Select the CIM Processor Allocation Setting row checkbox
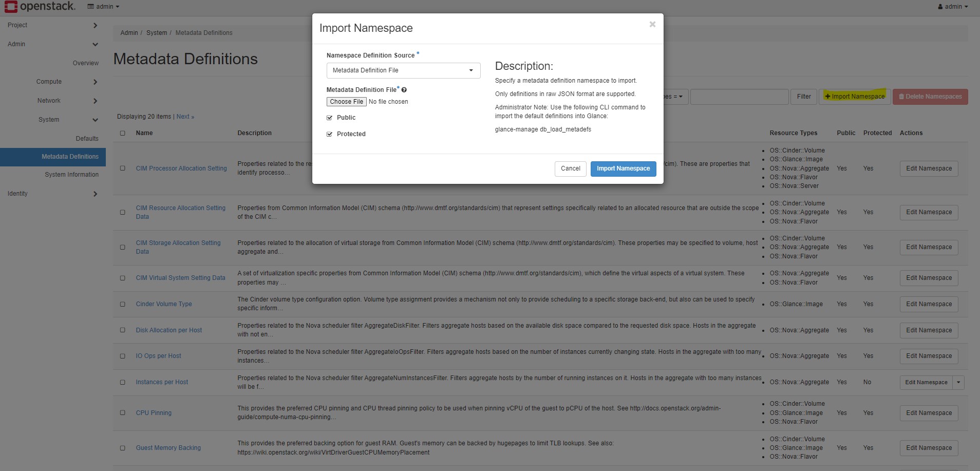This screenshot has height=471, width=980. 123,168
